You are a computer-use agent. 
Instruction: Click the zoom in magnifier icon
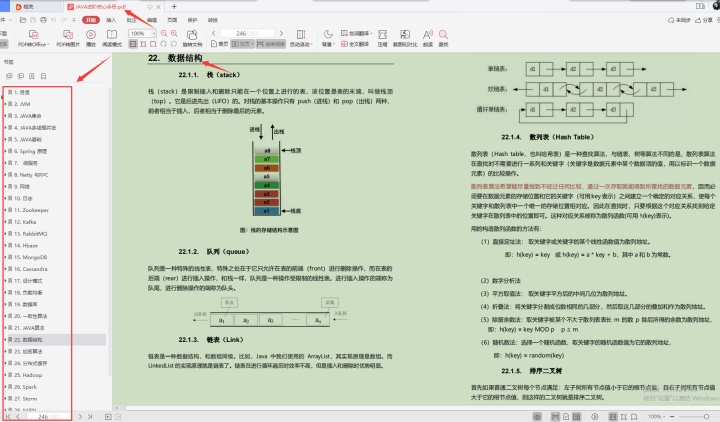[174, 34]
